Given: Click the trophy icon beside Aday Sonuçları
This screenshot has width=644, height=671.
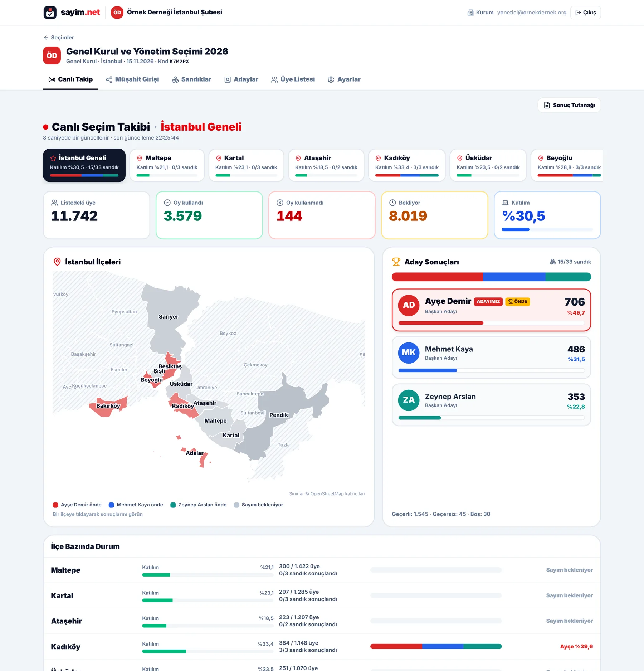Looking at the screenshot, I should (x=396, y=262).
